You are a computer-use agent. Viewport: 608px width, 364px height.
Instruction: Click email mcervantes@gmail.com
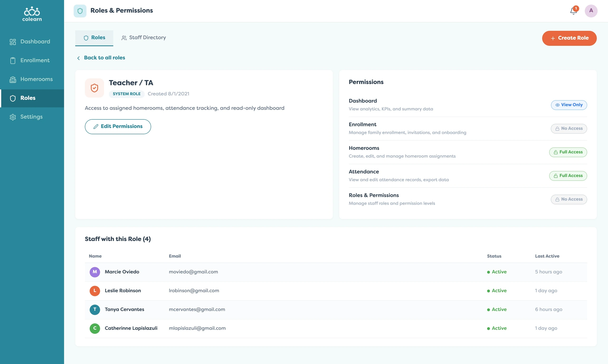coord(197,310)
